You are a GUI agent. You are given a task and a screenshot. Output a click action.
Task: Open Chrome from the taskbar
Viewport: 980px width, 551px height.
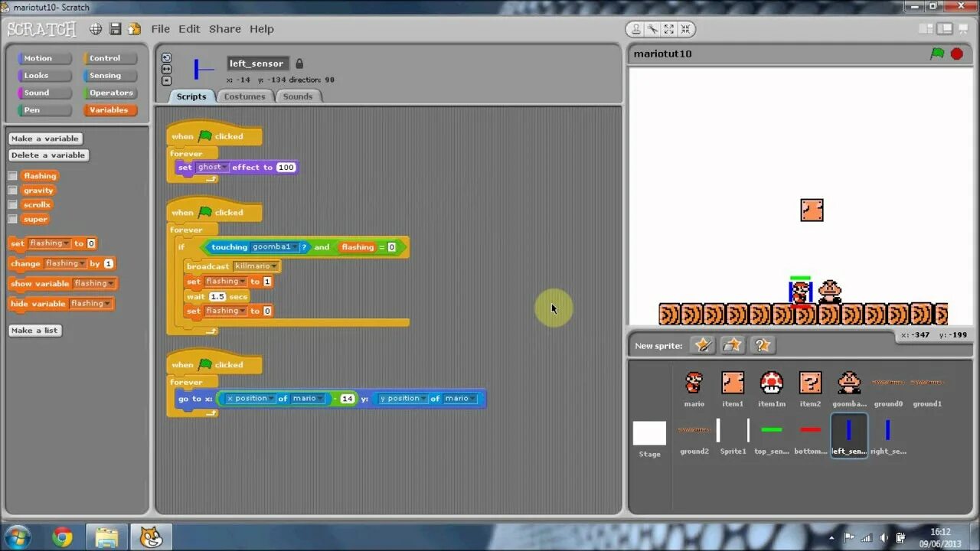[63, 537]
